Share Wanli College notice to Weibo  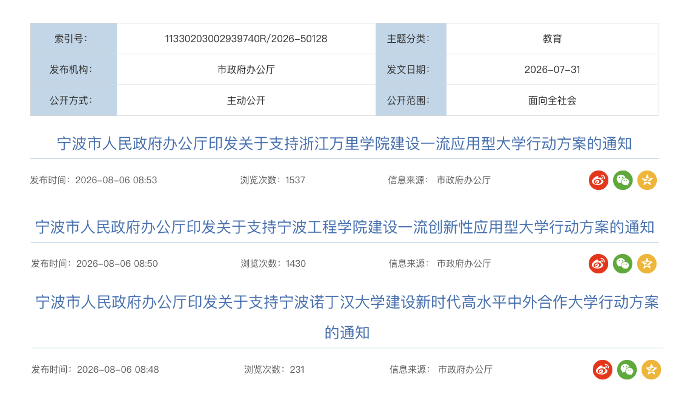[598, 180]
